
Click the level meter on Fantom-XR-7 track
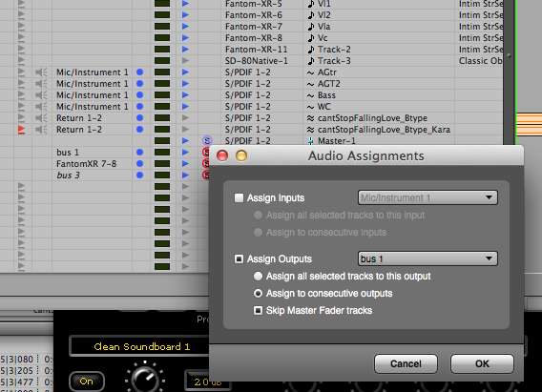click(162, 27)
